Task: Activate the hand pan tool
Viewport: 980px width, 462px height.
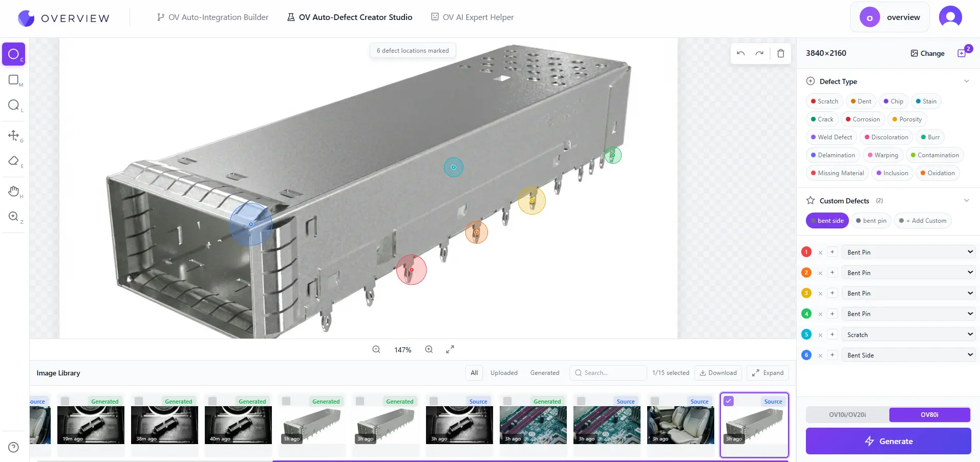Action: 14,192
